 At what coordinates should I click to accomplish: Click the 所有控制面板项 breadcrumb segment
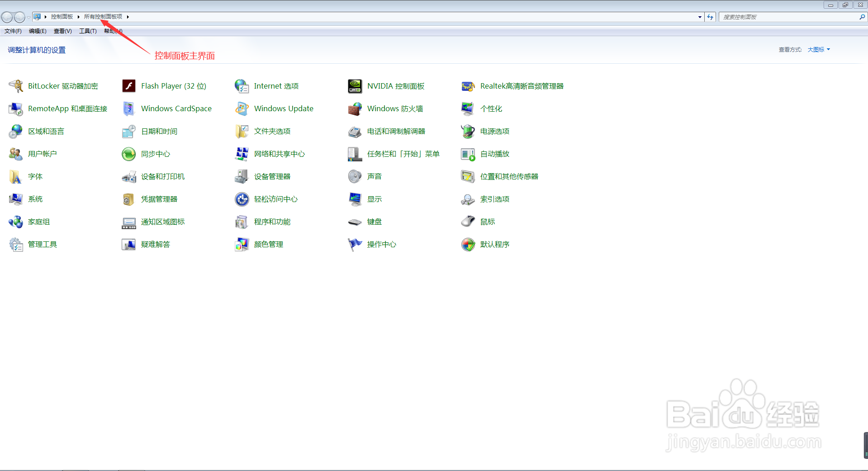coord(103,17)
